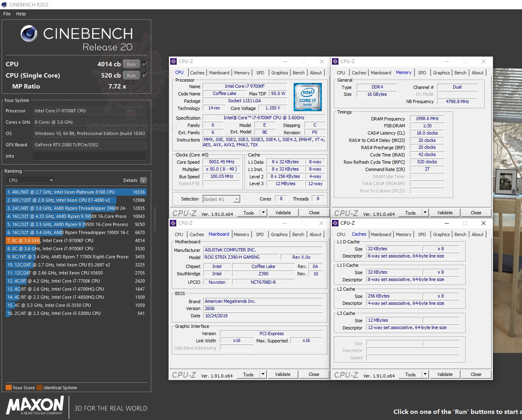This screenshot has height=420, width=522.
Task: Open Tools dropdown arrow in Memory window
Action: 425,213
